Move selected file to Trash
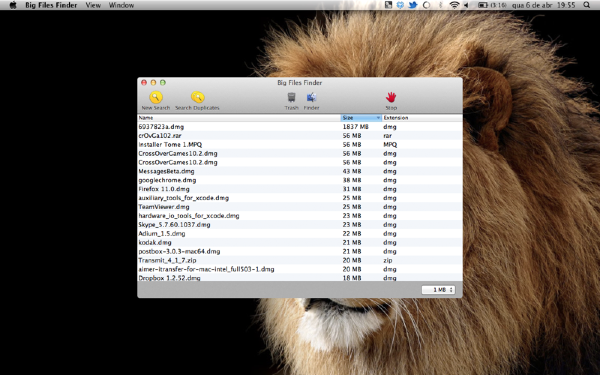Image resolution: width=600 pixels, height=375 pixels. (x=291, y=101)
